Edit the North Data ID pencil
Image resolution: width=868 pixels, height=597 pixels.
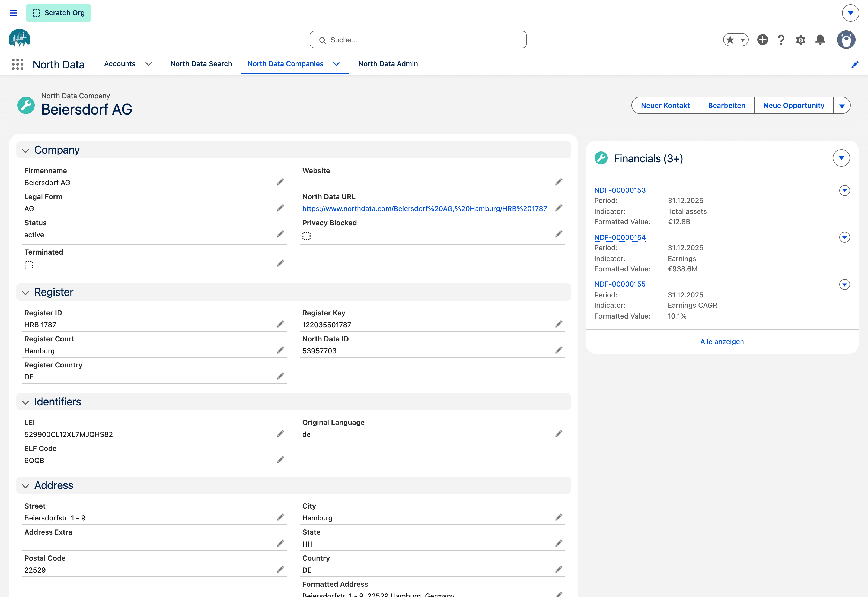(559, 350)
